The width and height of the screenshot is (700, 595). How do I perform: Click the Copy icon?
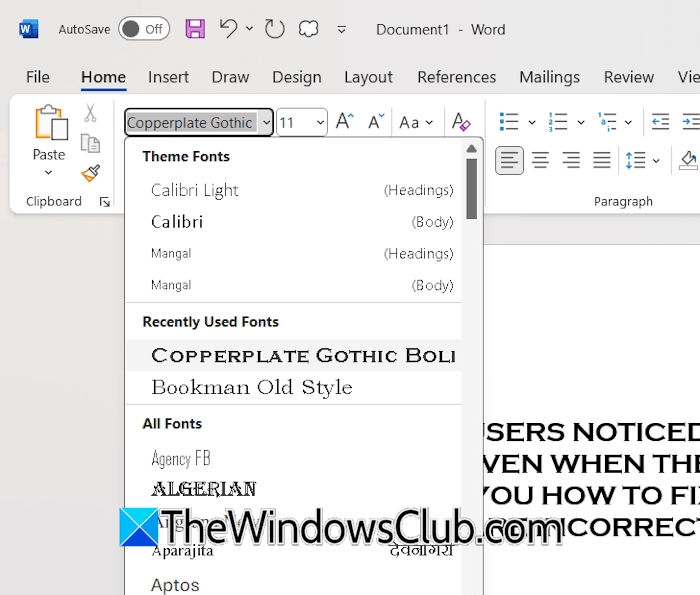click(91, 144)
